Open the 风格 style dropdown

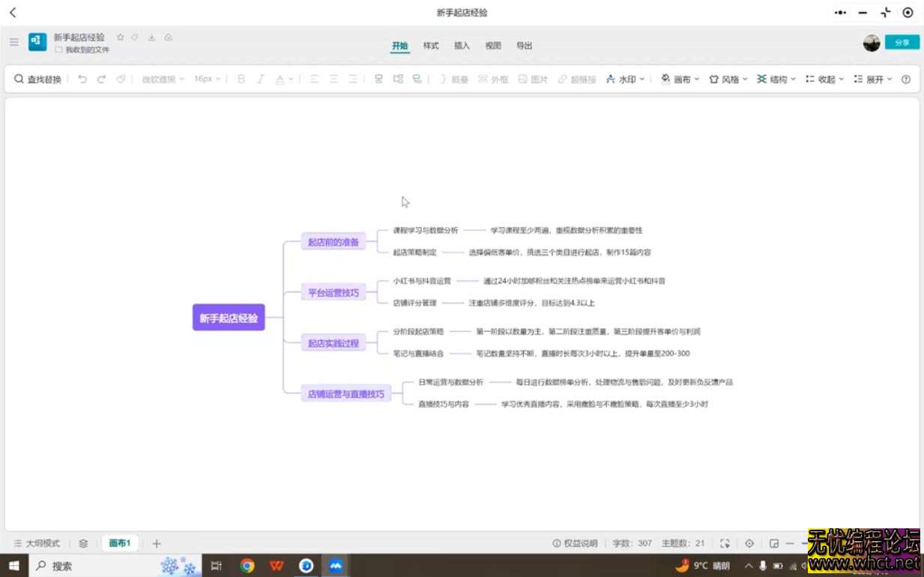[x=729, y=79]
